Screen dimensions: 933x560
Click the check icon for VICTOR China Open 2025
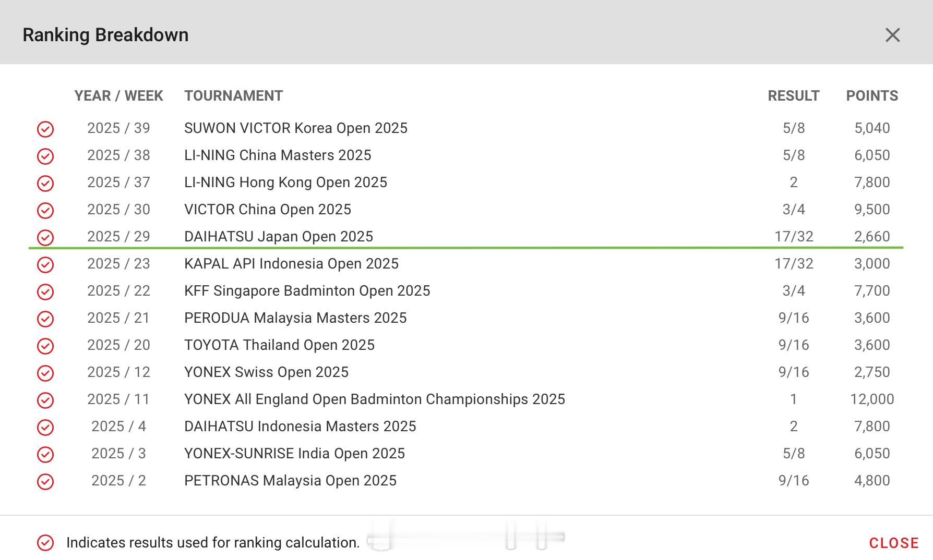(45, 210)
